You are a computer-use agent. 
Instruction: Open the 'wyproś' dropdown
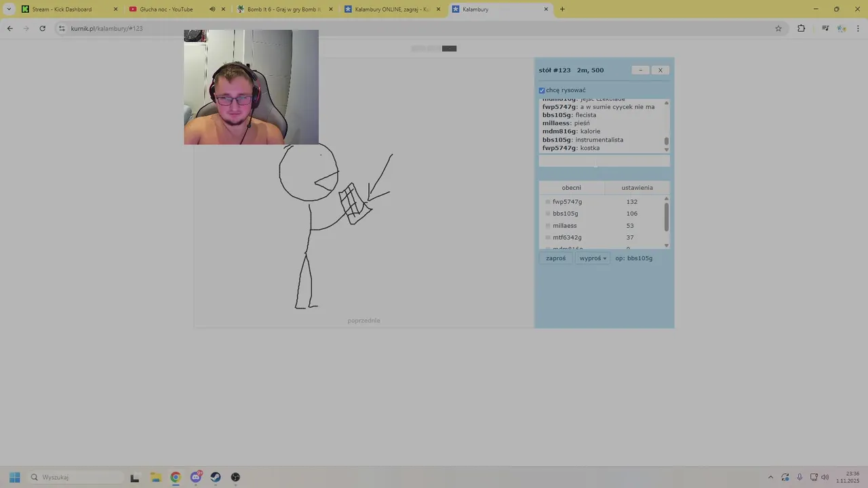593,258
